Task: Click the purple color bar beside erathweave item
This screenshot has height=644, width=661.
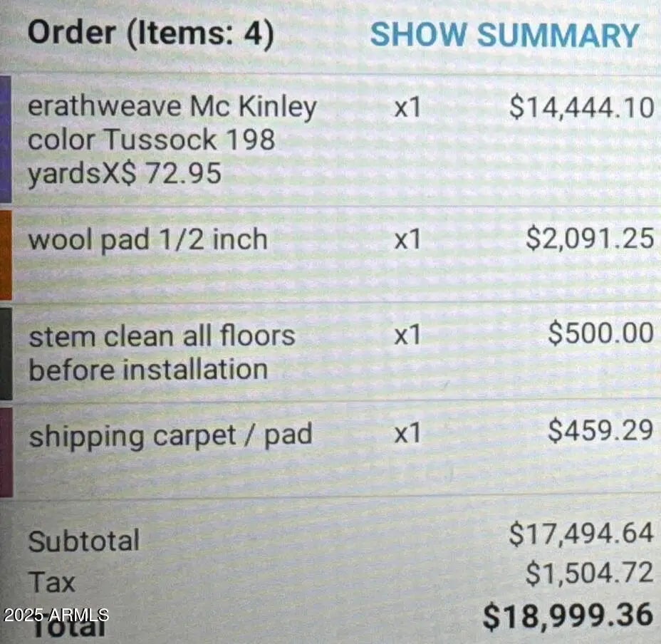Action: coord(5,140)
